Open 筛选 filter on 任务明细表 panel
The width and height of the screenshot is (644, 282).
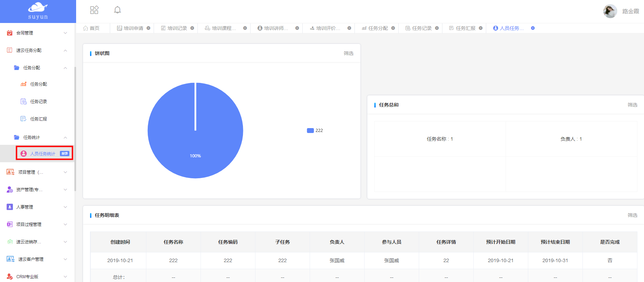[633, 215]
